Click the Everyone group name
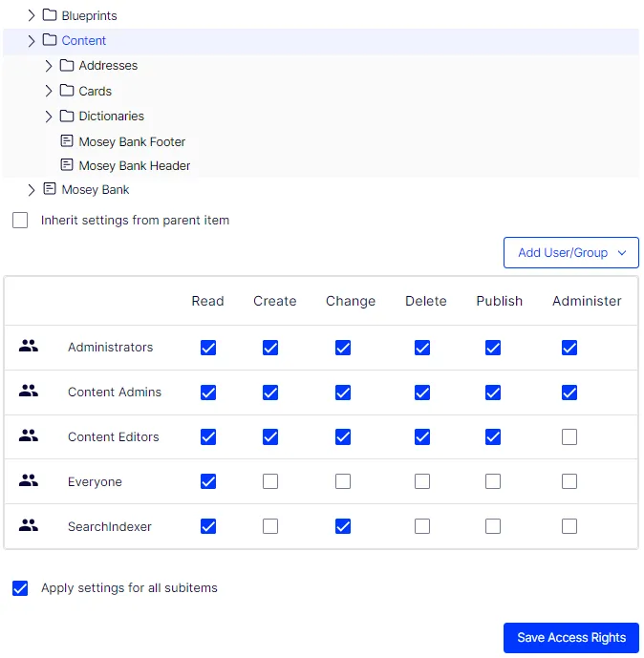The width and height of the screenshot is (644, 658). [x=95, y=481]
